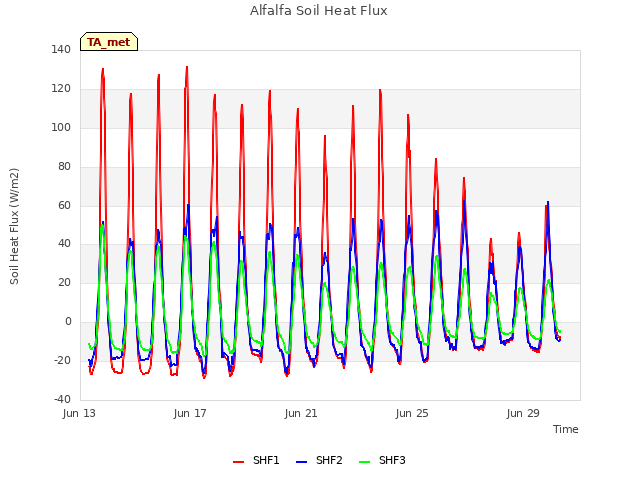Click the 40 y-axis tick label

pyautogui.click(x=64, y=244)
